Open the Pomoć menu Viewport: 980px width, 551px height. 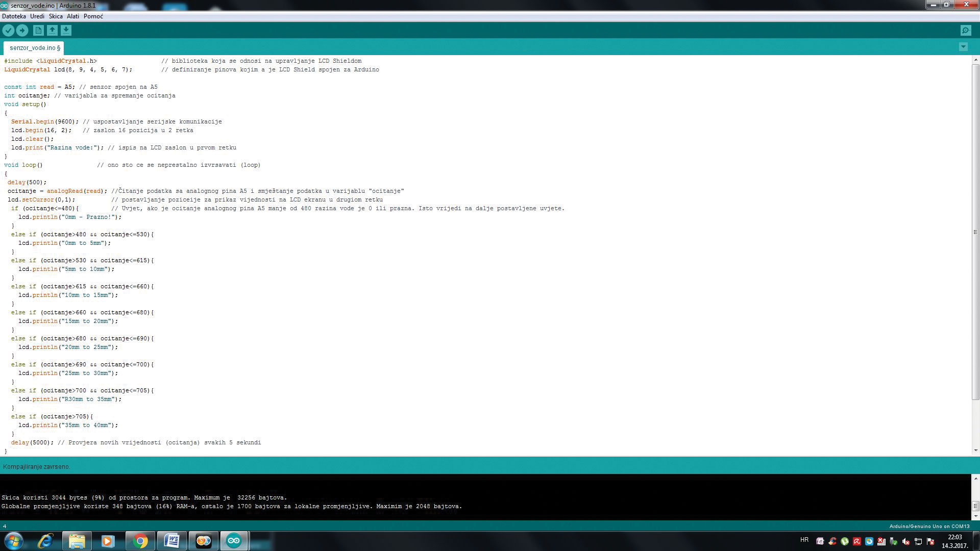click(x=93, y=16)
